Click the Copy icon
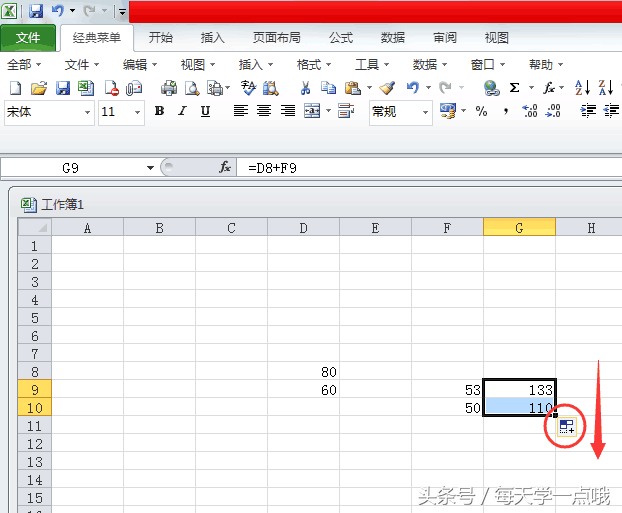 pos(328,88)
